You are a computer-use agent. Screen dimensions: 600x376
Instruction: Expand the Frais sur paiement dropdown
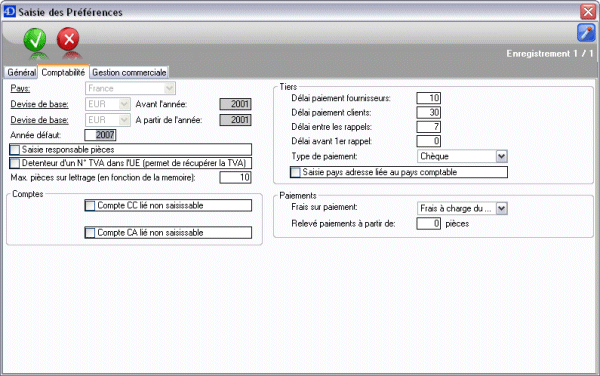pos(501,208)
